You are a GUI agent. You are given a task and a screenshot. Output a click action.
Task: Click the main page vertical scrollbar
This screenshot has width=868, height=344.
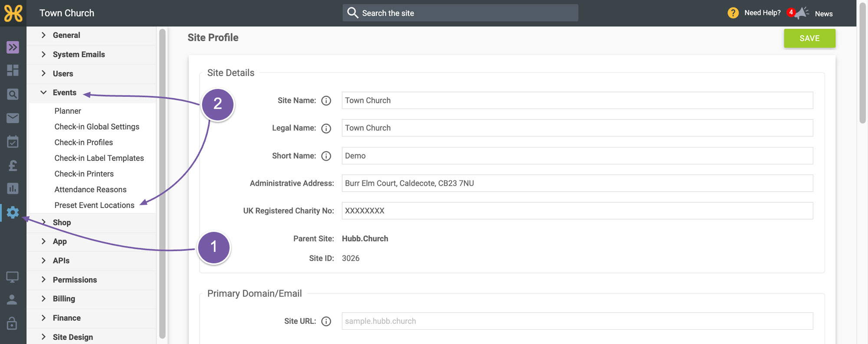tap(862, 62)
